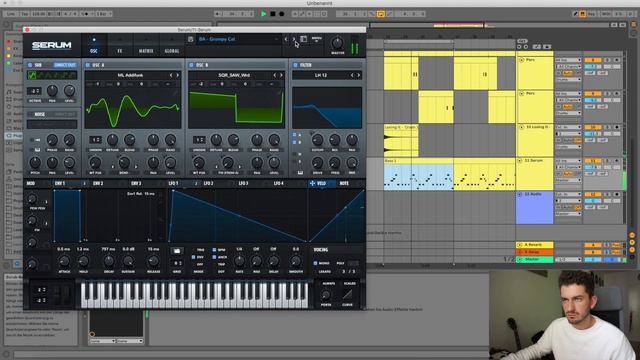640x360 pixels.
Task: Switch to the OSC tab
Action: click(x=94, y=45)
